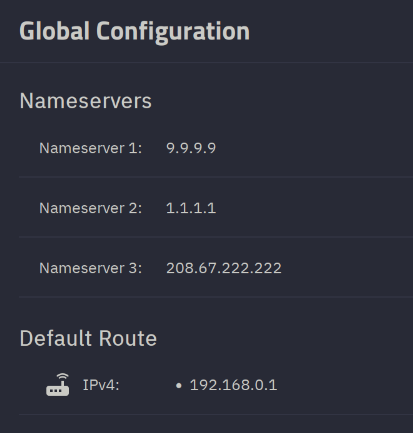Click the divider line under Global Configuration title
Viewport: 413px width, 433px height.
(x=206, y=62)
